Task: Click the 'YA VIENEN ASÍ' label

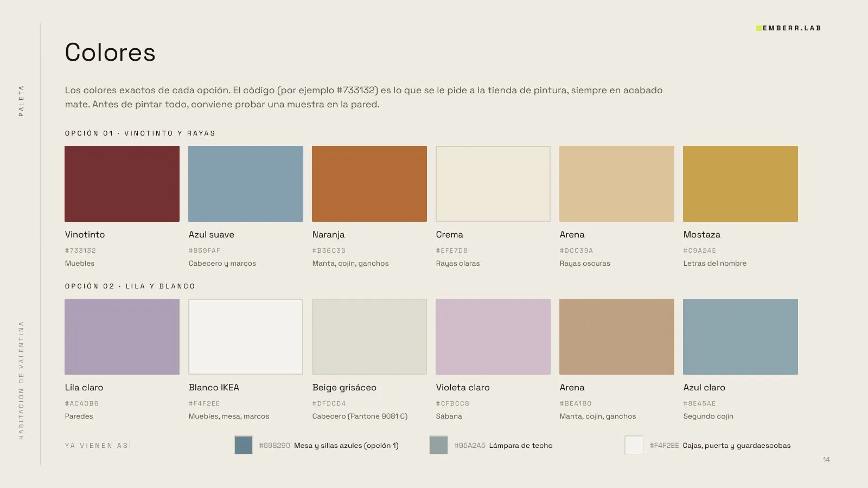Action: [x=98, y=446]
